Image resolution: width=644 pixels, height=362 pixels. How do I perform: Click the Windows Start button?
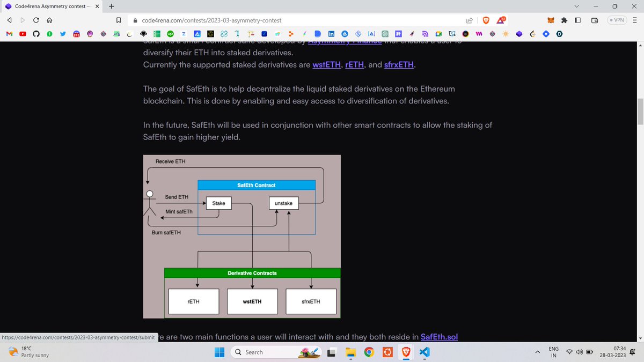(220, 352)
